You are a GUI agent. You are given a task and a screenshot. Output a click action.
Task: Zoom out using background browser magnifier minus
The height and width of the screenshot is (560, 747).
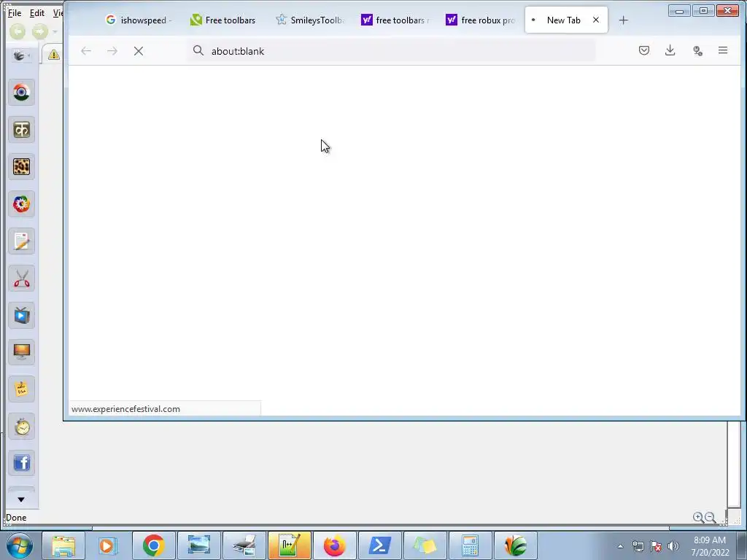710,517
